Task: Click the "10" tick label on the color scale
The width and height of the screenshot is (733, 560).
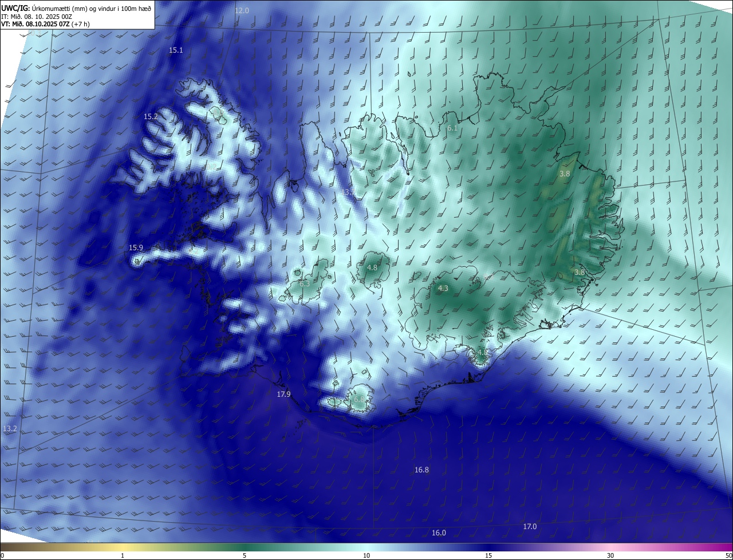Action: (366, 556)
